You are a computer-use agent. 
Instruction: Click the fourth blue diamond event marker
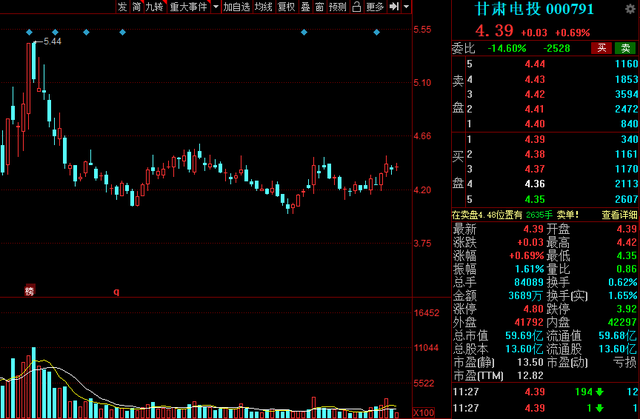click(x=122, y=32)
